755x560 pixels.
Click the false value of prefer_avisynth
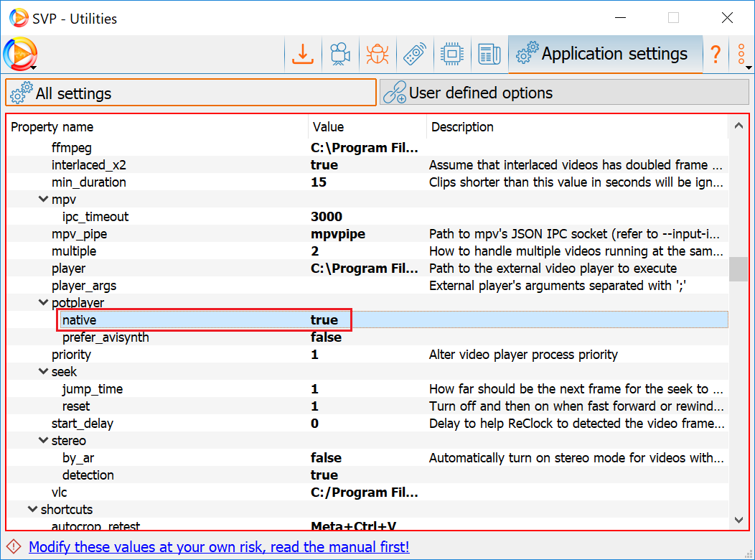[326, 337]
